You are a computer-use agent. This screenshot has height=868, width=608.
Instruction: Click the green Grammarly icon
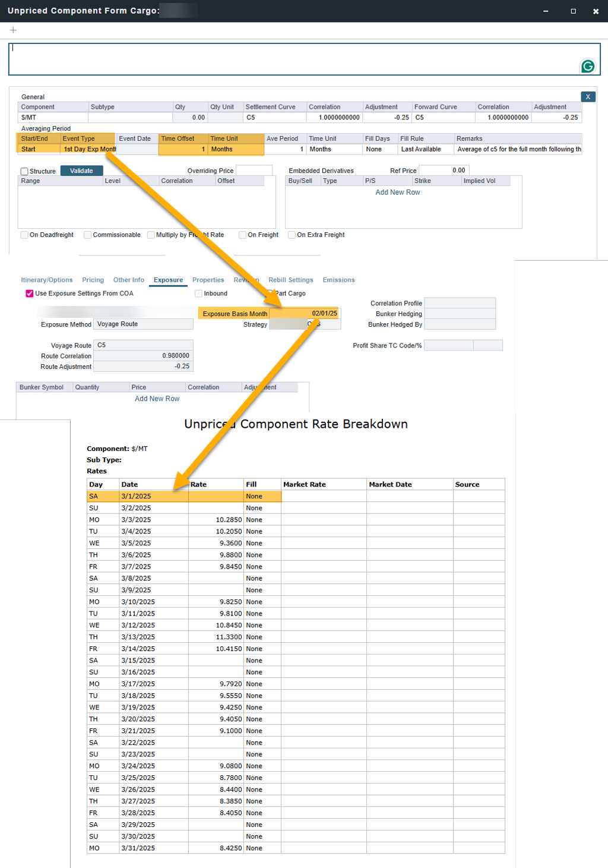click(587, 66)
